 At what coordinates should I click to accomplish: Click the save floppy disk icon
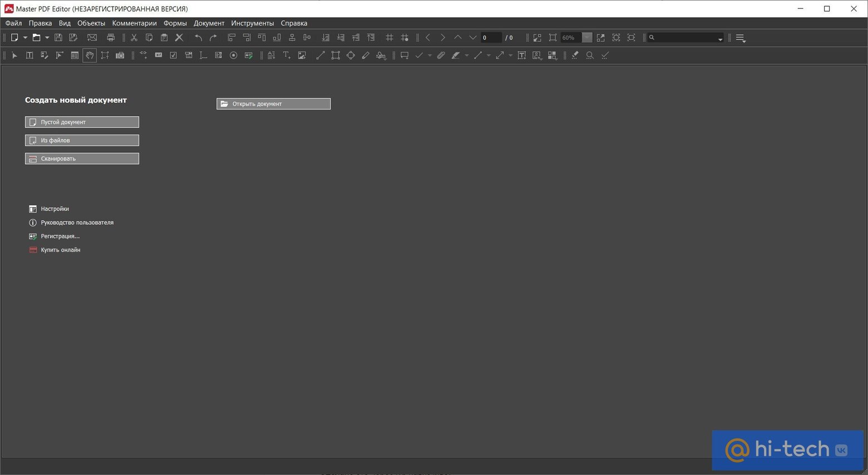(x=58, y=38)
